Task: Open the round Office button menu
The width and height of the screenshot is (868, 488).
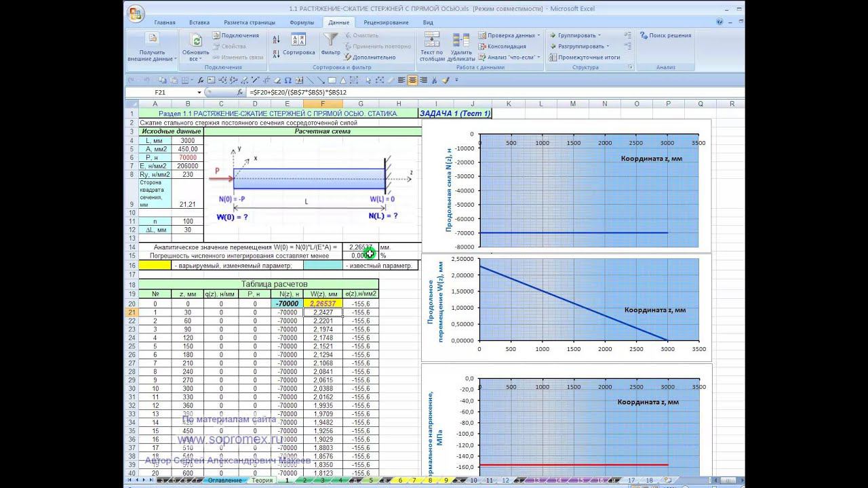Action: (x=136, y=13)
